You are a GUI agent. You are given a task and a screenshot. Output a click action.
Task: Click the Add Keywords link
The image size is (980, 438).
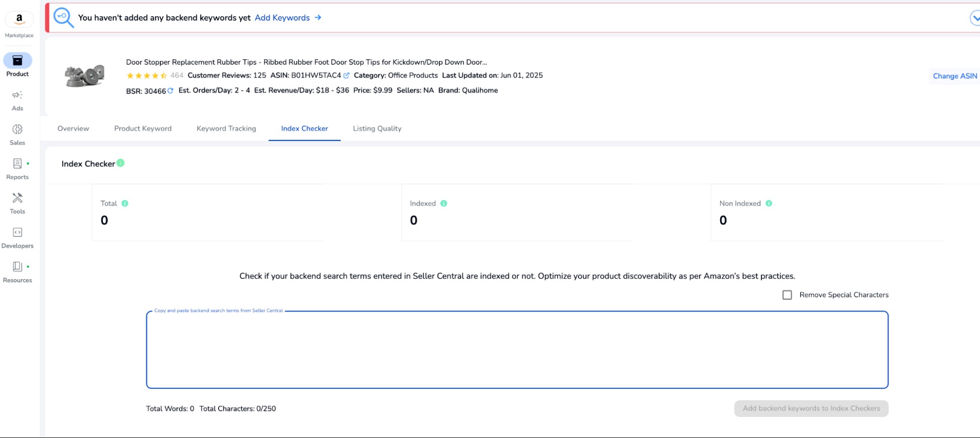click(x=282, y=18)
